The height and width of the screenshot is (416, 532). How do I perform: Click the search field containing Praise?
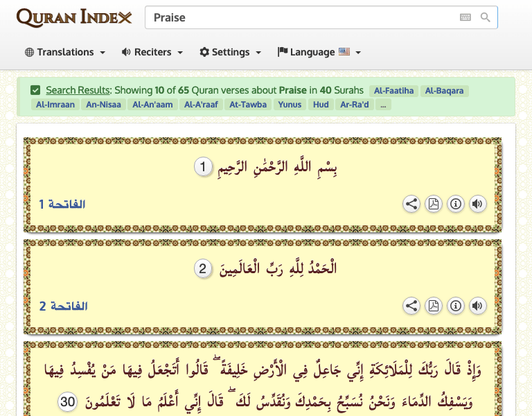tap(321, 17)
